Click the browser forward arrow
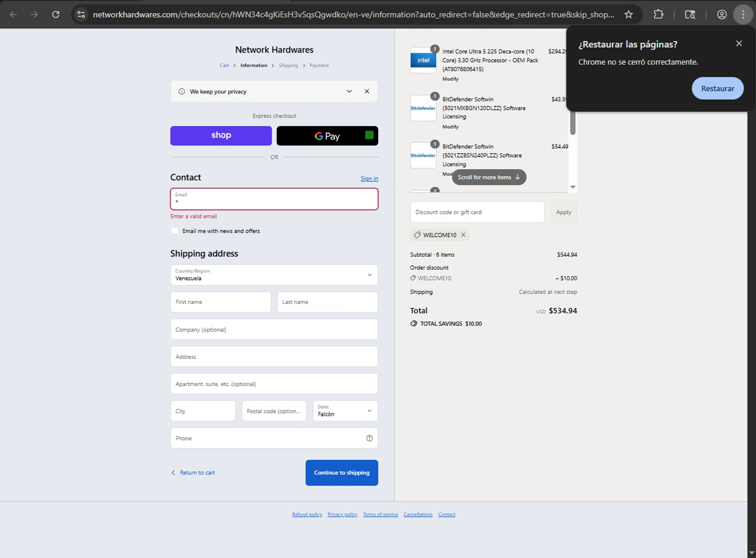756x558 pixels. (x=34, y=14)
